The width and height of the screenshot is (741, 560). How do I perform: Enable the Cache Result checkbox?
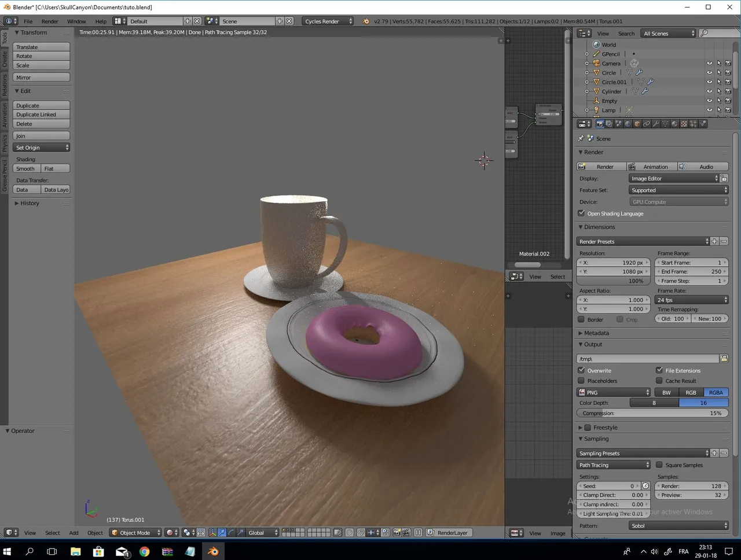click(x=659, y=381)
